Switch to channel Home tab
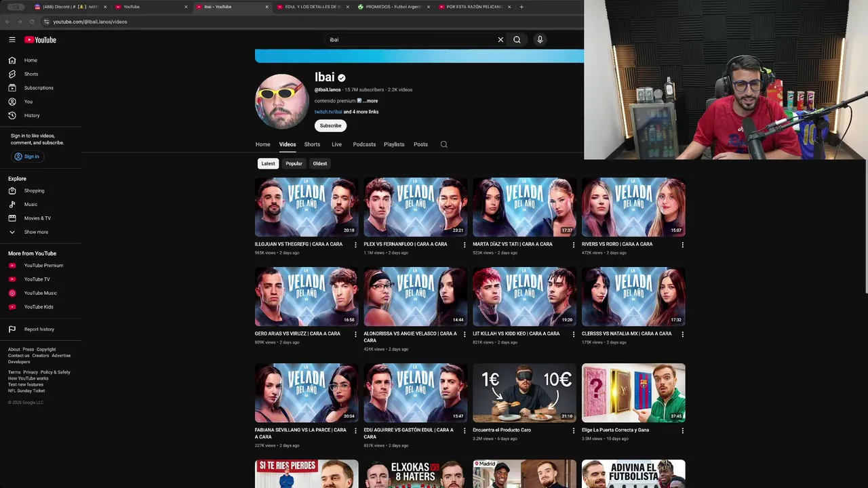Screen dimensions: 868x488 [263, 144]
